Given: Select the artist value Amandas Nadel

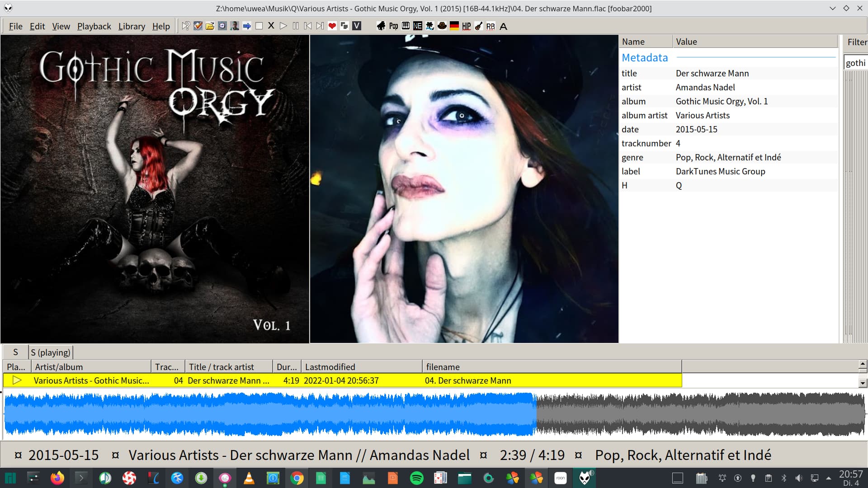Looking at the screenshot, I should [705, 87].
